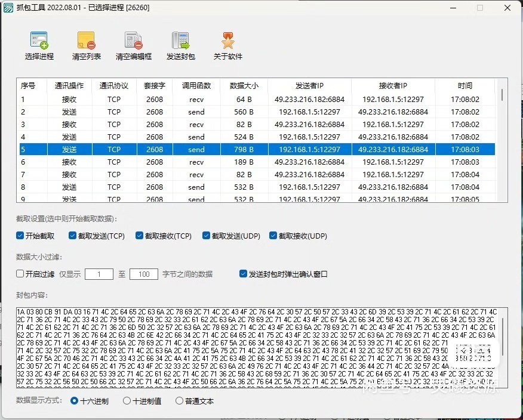Uncheck 截取发送(TCP) checkbox
Image resolution: width=523 pixels, height=420 pixels.
coord(72,236)
